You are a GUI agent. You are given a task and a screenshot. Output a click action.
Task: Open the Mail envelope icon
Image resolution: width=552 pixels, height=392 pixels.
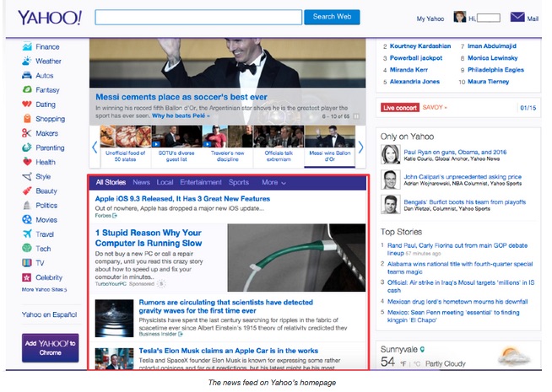517,17
